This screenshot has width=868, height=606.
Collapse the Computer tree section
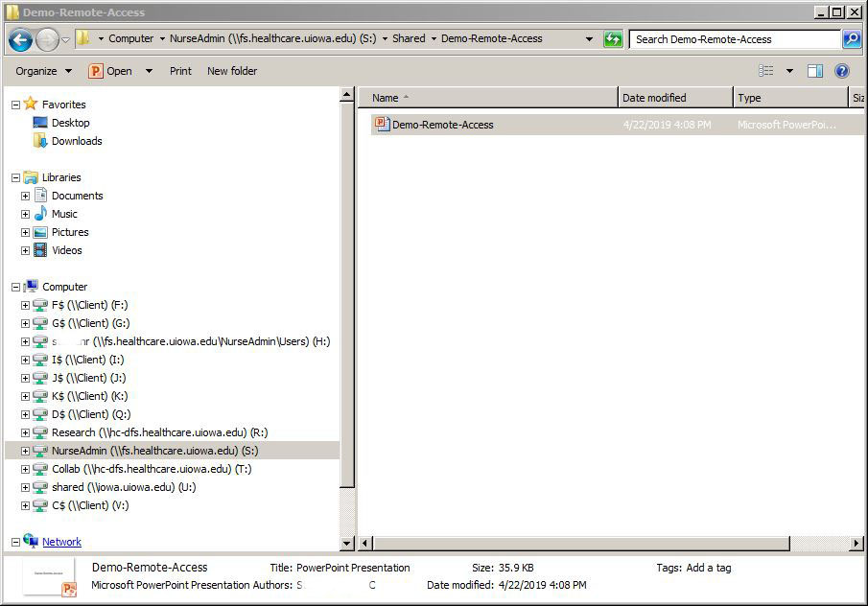point(15,287)
